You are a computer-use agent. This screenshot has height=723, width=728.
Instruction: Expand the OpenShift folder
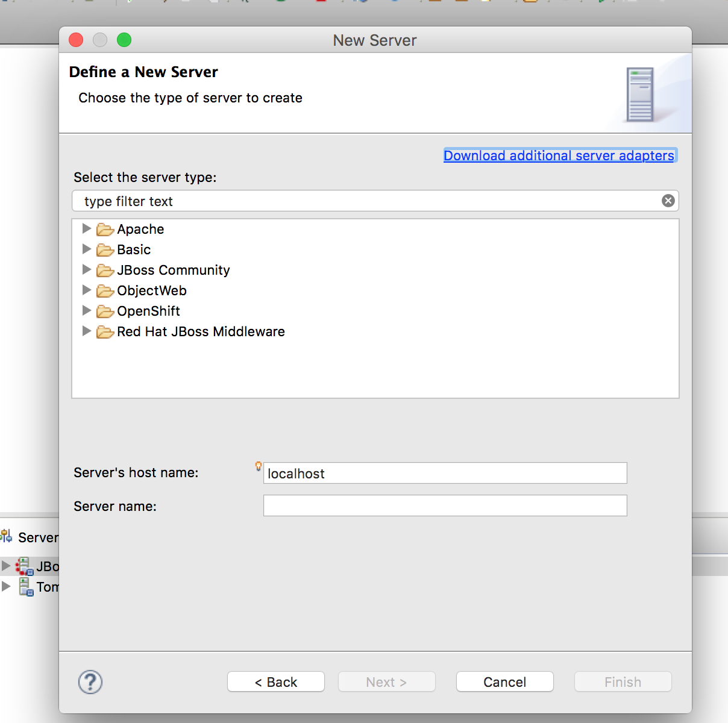(87, 310)
